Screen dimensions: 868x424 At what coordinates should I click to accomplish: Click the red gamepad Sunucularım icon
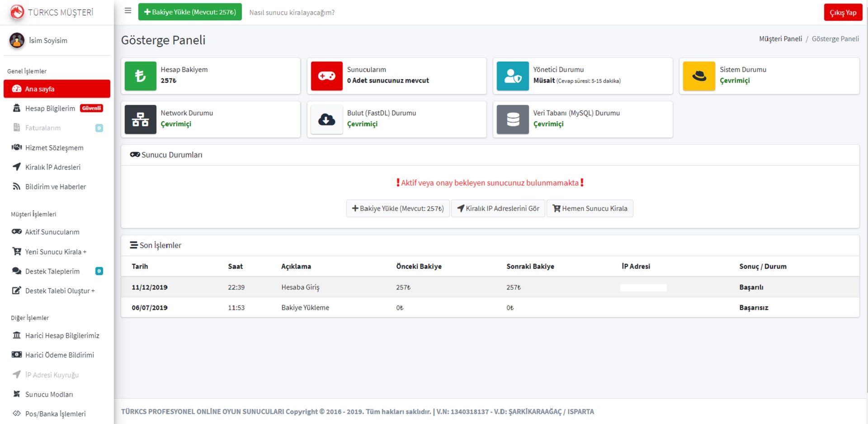326,76
